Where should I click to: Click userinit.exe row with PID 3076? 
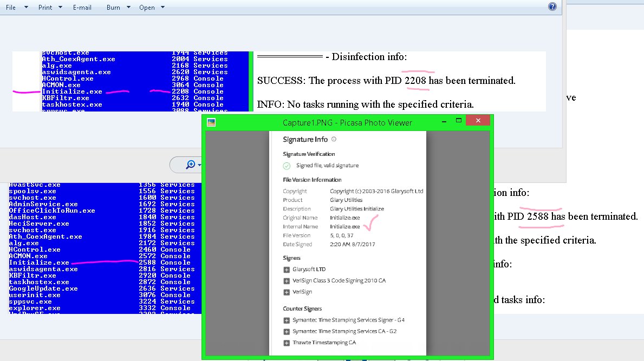pos(100,296)
